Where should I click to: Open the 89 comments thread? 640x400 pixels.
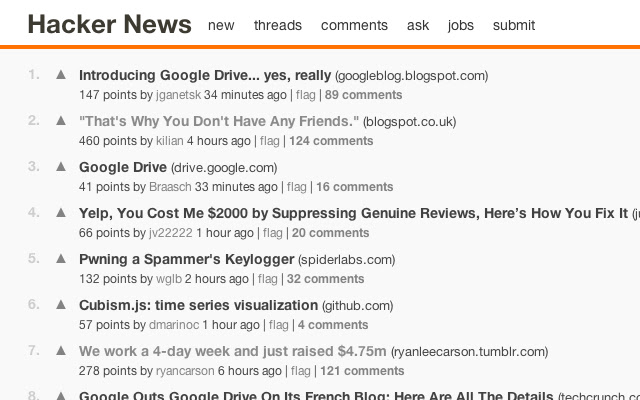(363, 95)
